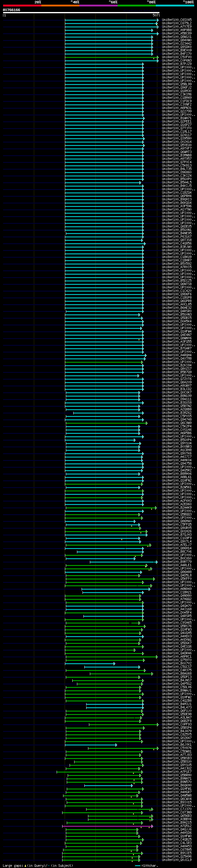Click the UniRef100_Q7T3T0 hit name

click(177, 128)
